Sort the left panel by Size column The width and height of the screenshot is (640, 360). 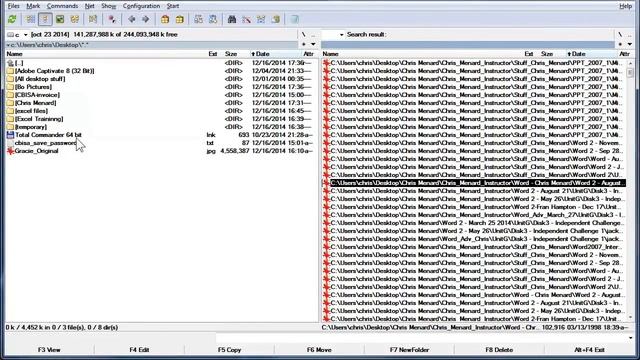(x=231, y=54)
